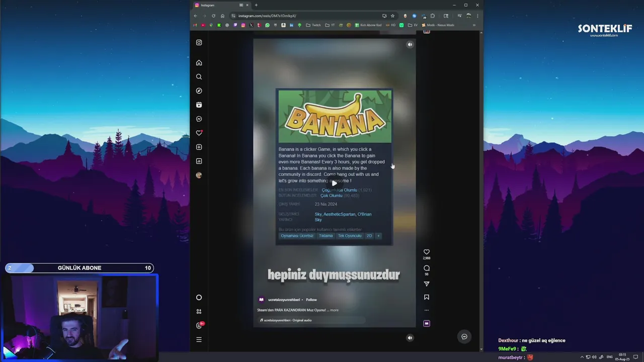Open profile avatar in sidebar

click(199, 175)
